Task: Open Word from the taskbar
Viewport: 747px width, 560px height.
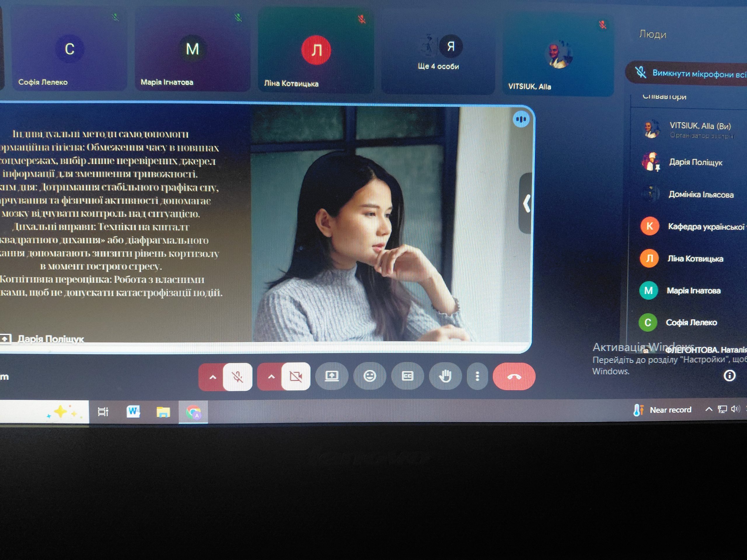Action: pyautogui.click(x=133, y=412)
